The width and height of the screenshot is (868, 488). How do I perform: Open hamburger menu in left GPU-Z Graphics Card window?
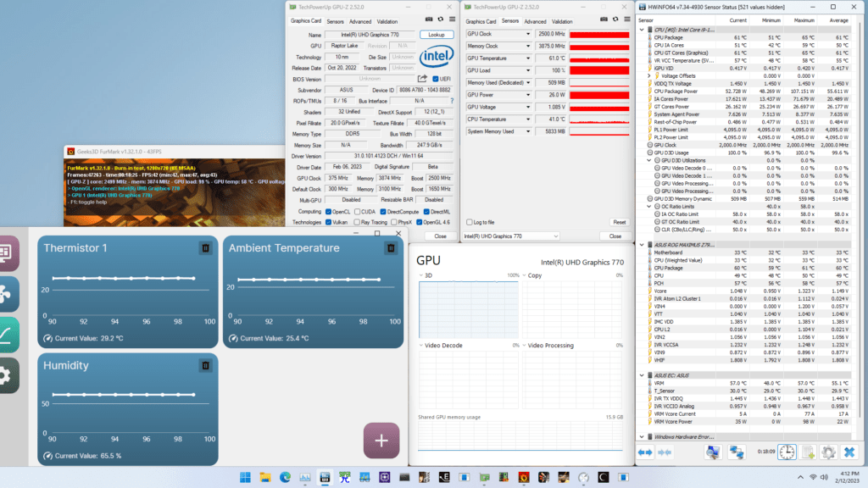click(x=453, y=19)
